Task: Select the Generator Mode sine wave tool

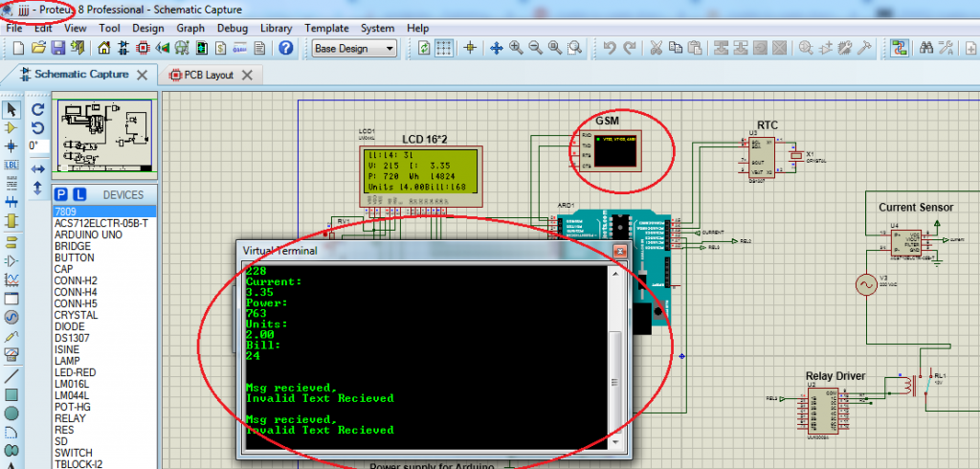Action: [11, 317]
